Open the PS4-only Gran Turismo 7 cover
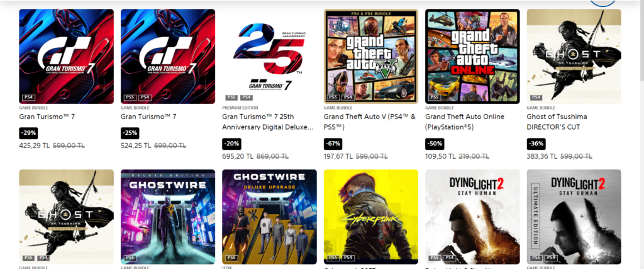 pyautogui.click(x=67, y=56)
